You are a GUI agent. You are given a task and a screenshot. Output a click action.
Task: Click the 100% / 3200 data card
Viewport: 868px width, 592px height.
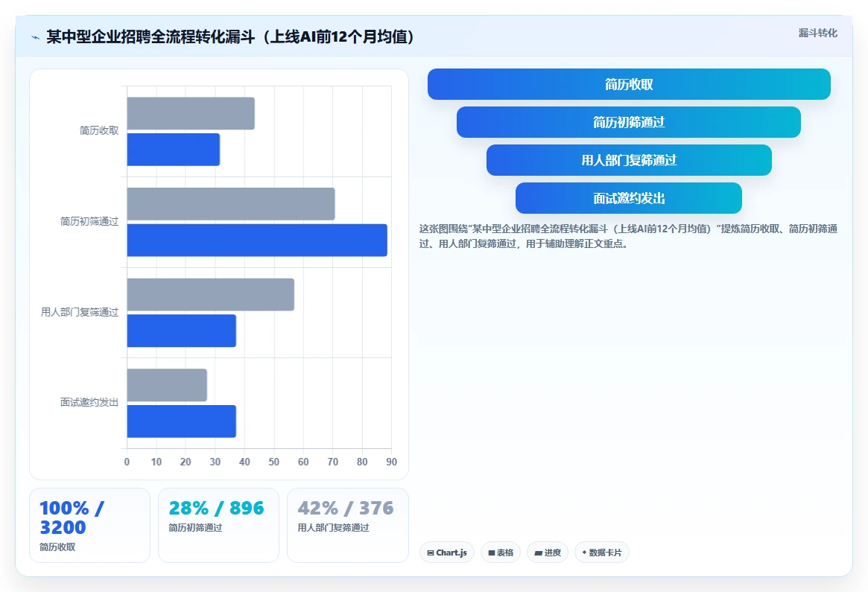(x=89, y=525)
